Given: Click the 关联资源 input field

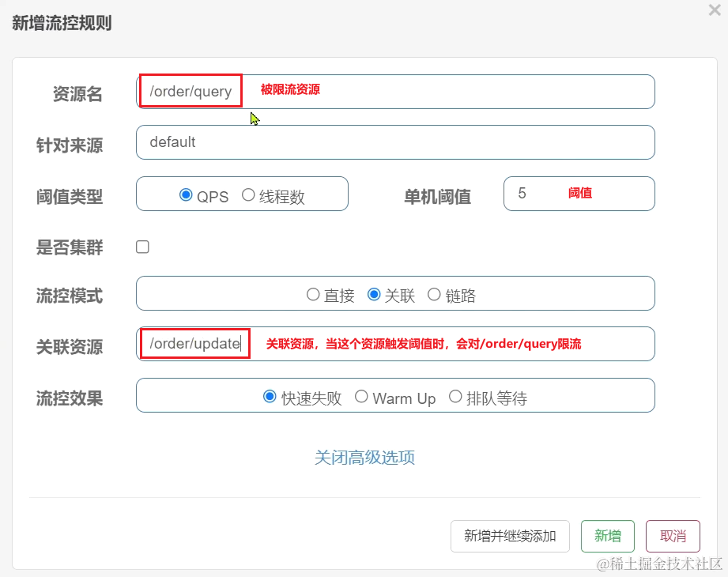Looking at the screenshot, I should 395,344.
